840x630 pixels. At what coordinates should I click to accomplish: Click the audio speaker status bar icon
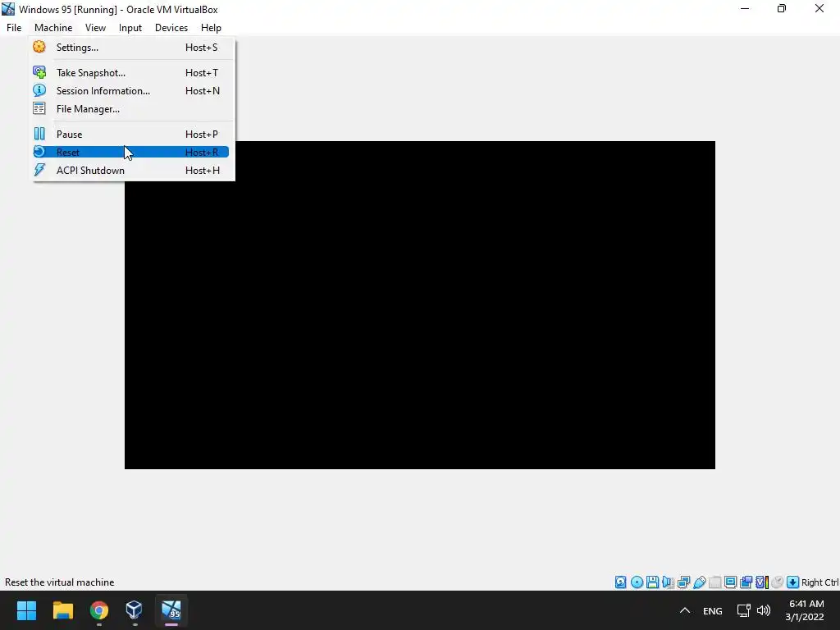click(x=668, y=582)
